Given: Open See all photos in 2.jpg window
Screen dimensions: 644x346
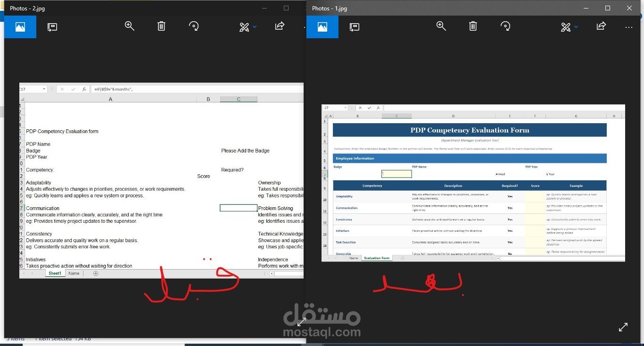Looking at the screenshot, I should (20, 27).
